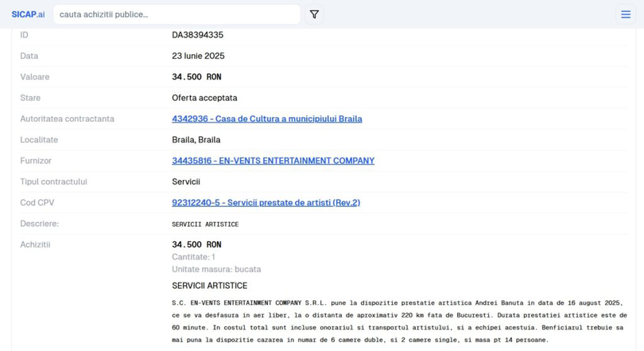
Task: Go to SICAP.ai home logo
Action: 28,14
